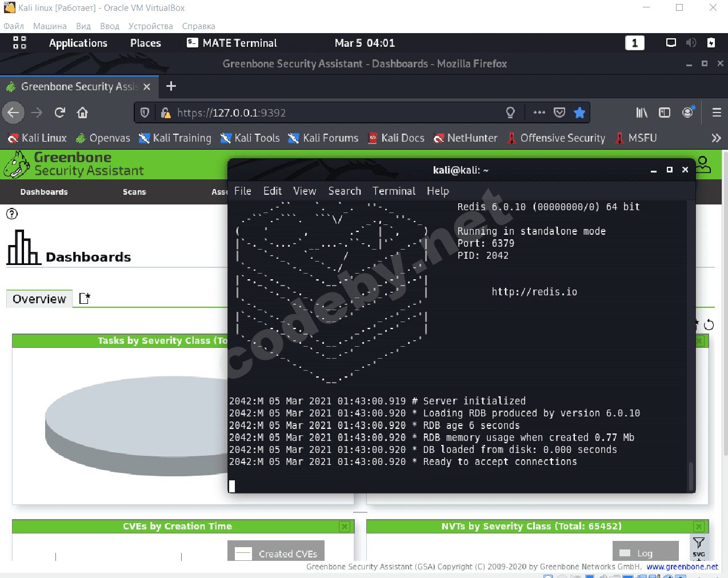The height and width of the screenshot is (578, 728).
Task: Open the terminal File menu
Action: point(243,191)
